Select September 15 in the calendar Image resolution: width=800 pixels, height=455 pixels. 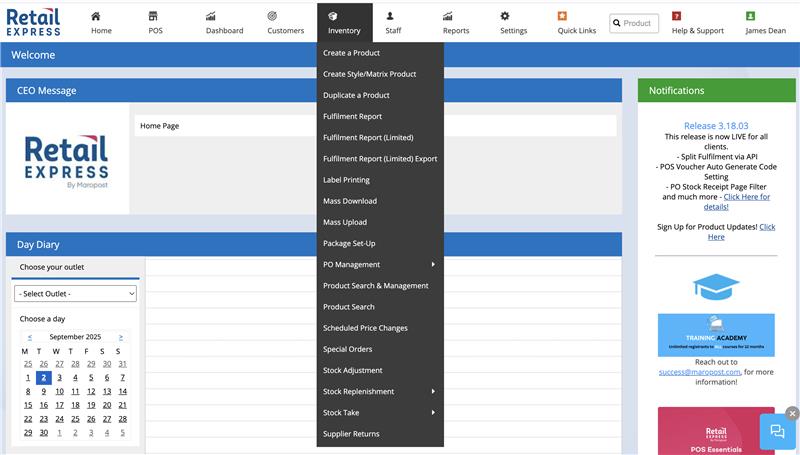click(x=28, y=406)
